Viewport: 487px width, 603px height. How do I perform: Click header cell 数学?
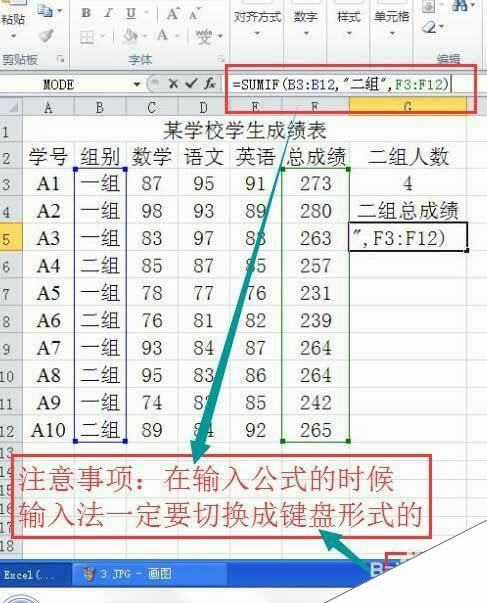[152, 157]
